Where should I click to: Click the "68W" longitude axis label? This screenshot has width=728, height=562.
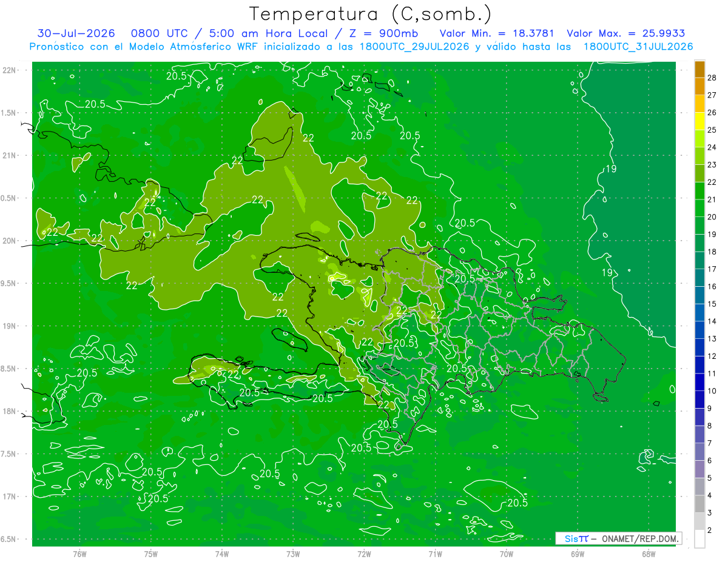pos(648,554)
